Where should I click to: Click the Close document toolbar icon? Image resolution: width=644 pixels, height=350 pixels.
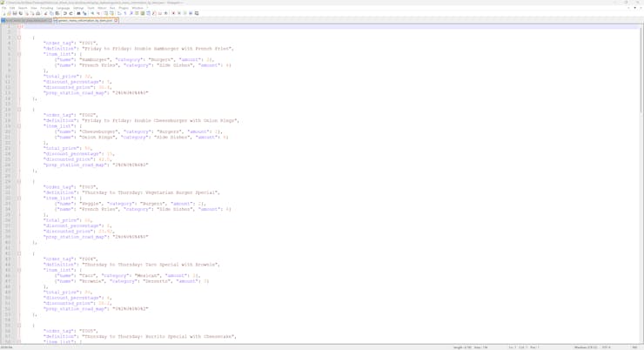click(27, 13)
